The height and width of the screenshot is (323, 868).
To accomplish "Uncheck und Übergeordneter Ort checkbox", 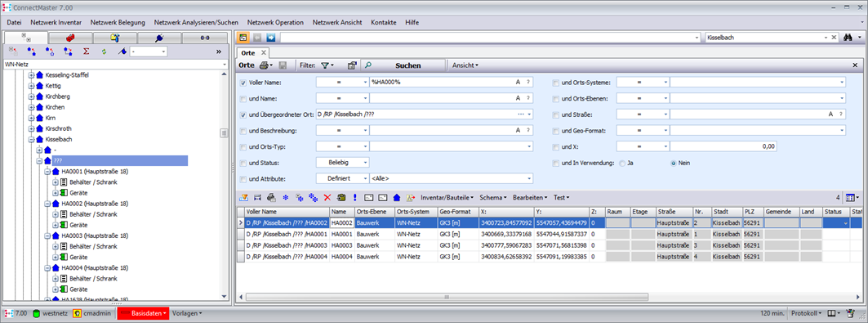I will coord(243,114).
